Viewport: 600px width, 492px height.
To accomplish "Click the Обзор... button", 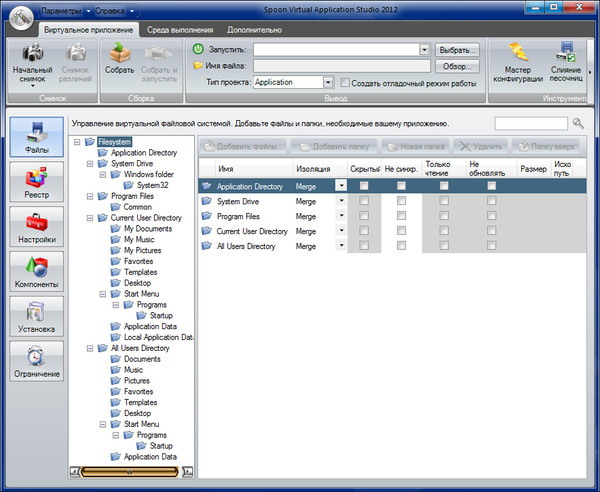I will tap(458, 66).
